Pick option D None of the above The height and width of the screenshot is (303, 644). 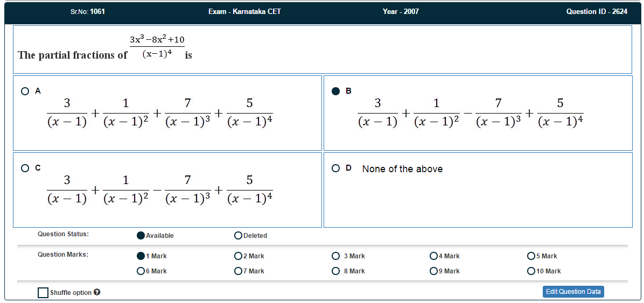coord(335,168)
